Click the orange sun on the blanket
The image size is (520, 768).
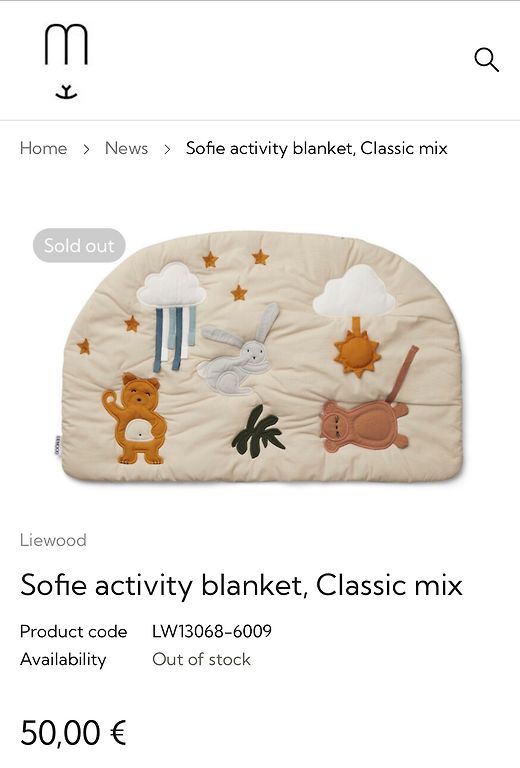pos(357,352)
